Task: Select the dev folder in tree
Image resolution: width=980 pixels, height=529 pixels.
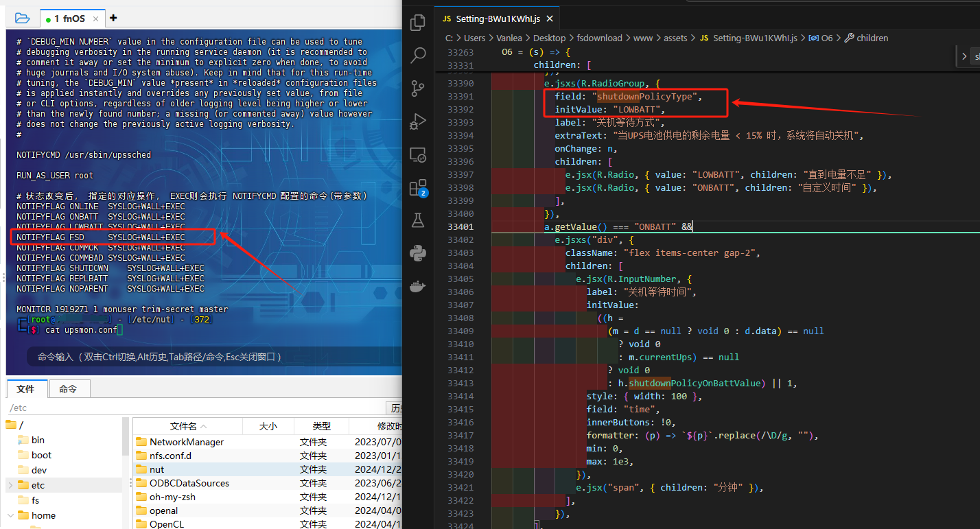Action: click(x=32, y=470)
